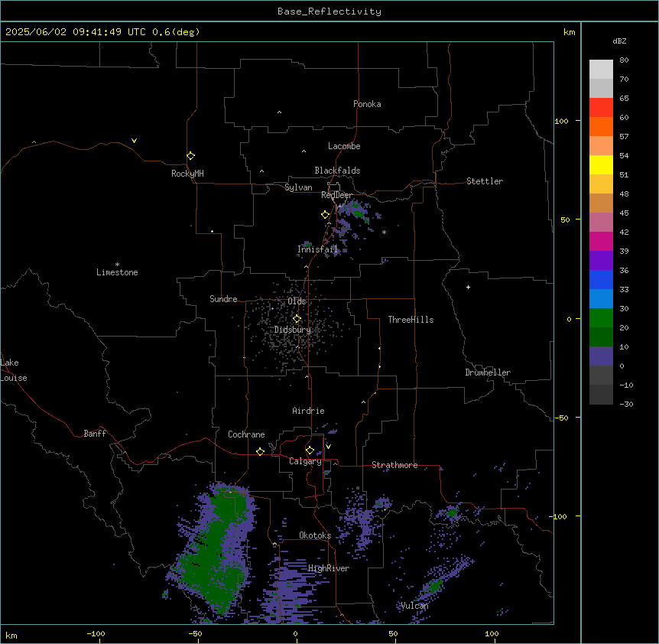This screenshot has height=644, width=659.
Task: Click the yellow diamond marker between Olds and Didsbury
Action: 297,319
